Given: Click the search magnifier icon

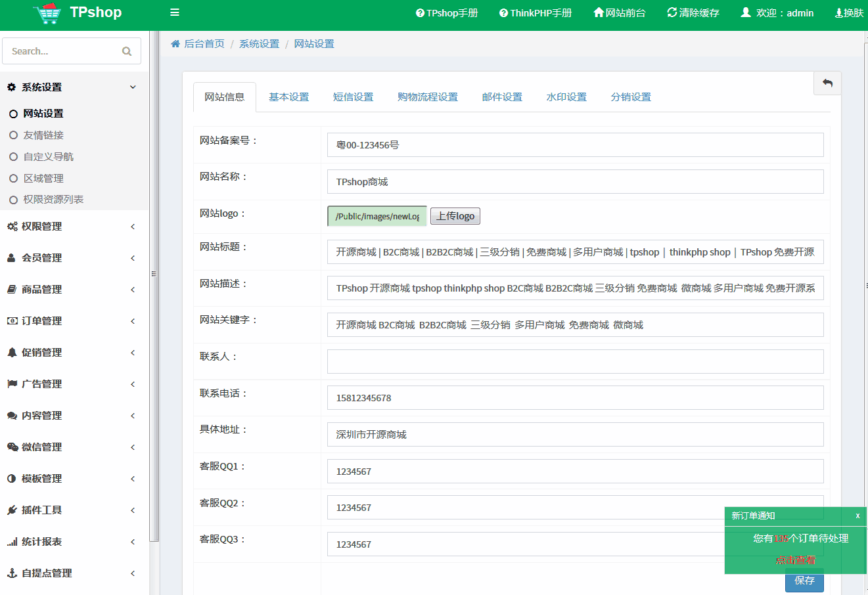Looking at the screenshot, I should point(127,51).
